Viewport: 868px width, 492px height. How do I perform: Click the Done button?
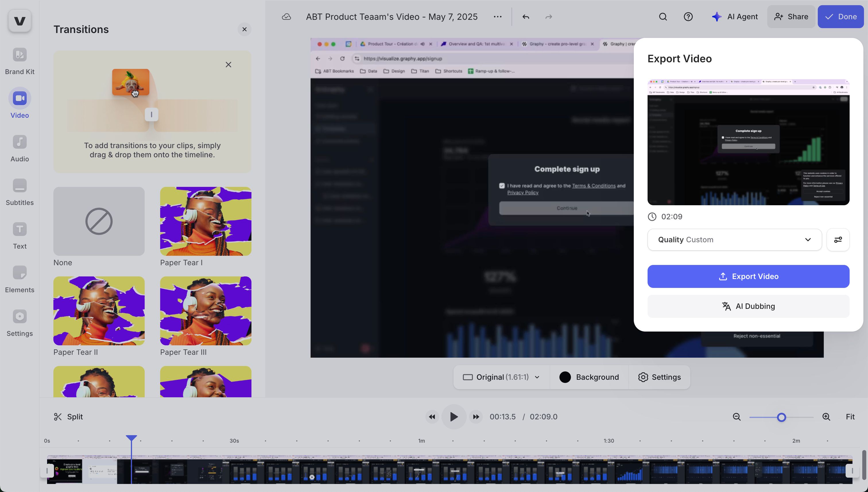coord(841,17)
